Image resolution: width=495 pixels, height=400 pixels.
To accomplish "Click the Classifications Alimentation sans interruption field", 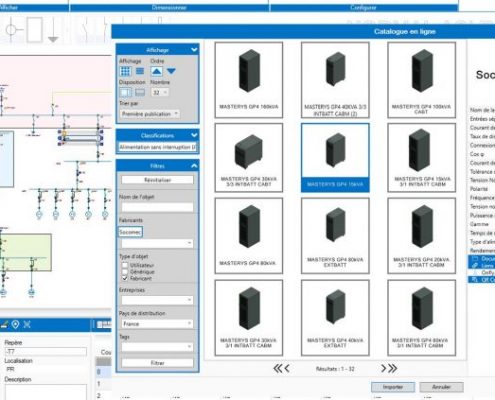I will pos(157,147).
